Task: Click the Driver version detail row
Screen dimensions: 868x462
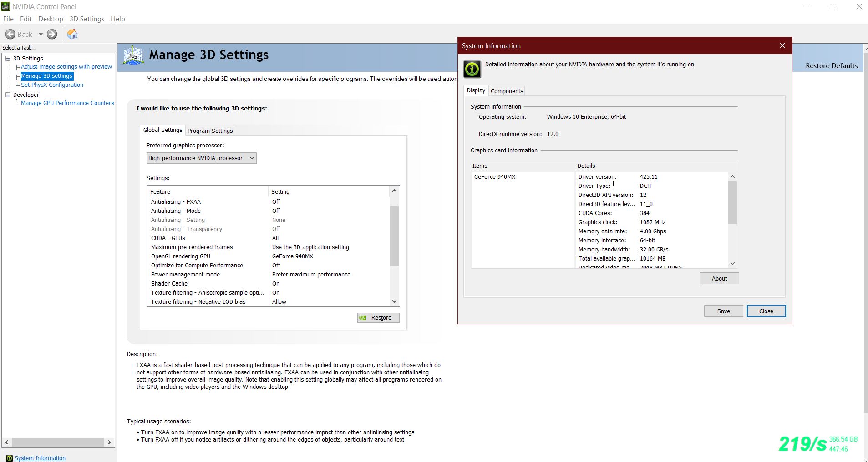Action: (652, 176)
